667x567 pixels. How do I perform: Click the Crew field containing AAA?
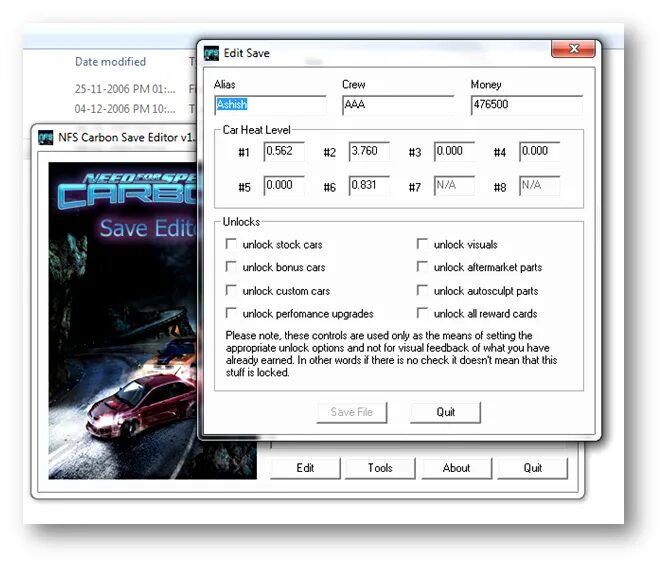398,105
